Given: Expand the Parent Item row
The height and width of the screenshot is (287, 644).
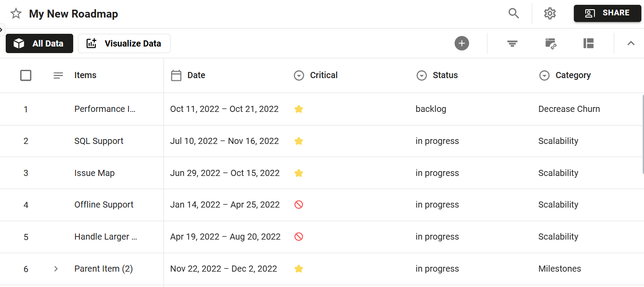Looking at the screenshot, I should pos(55,269).
